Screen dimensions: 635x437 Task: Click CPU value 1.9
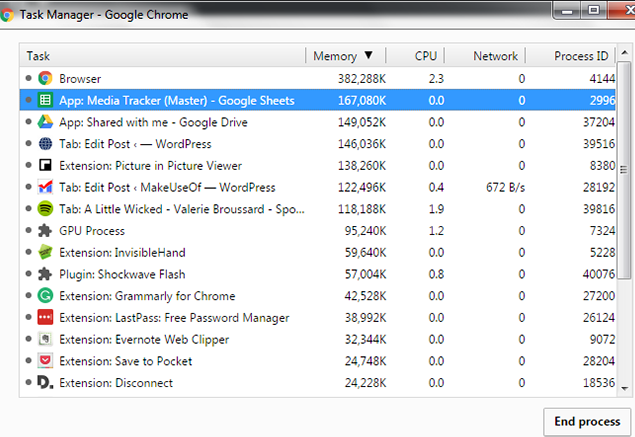coord(436,209)
